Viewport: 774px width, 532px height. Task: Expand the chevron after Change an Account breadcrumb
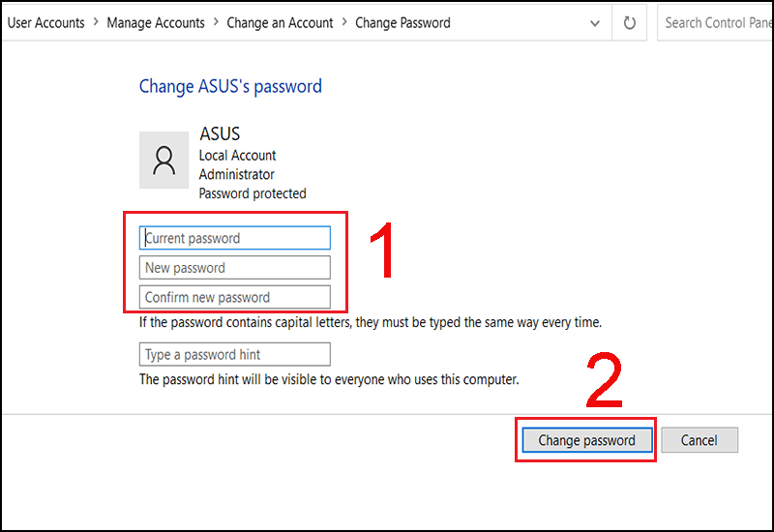[344, 22]
